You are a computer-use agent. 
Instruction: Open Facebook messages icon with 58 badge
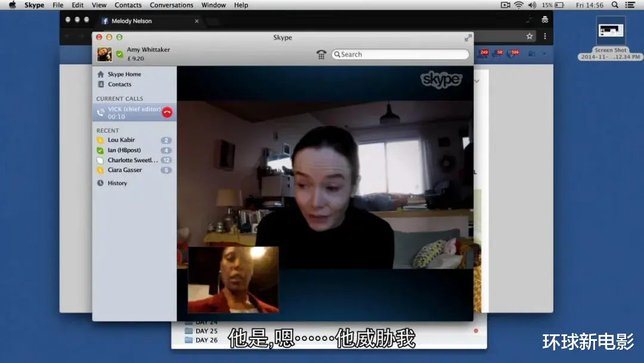coord(497,54)
